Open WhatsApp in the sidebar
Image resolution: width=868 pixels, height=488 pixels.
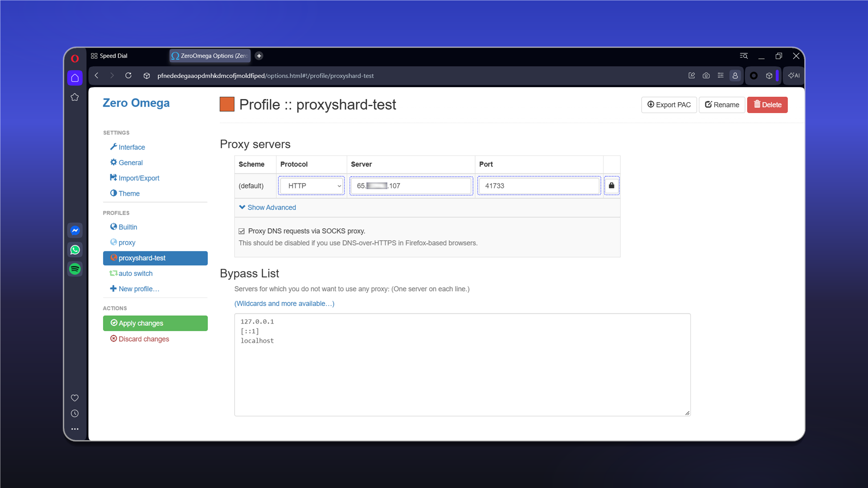pyautogui.click(x=75, y=250)
